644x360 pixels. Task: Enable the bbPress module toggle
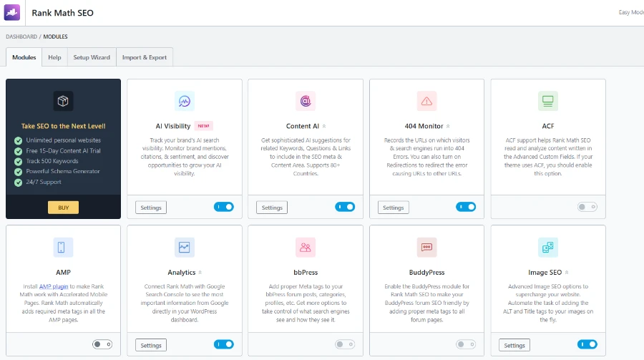click(x=345, y=344)
